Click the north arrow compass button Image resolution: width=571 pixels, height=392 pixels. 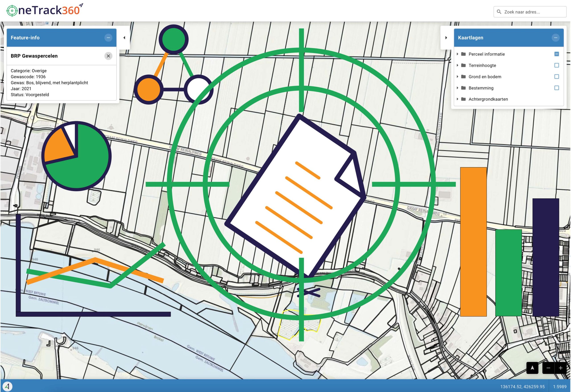pos(532,368)
